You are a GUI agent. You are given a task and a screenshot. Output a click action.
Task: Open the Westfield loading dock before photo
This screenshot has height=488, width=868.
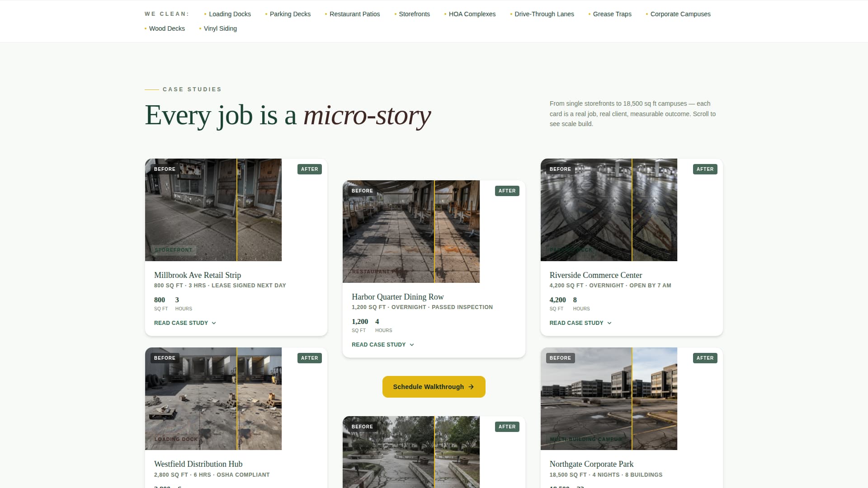191,399
